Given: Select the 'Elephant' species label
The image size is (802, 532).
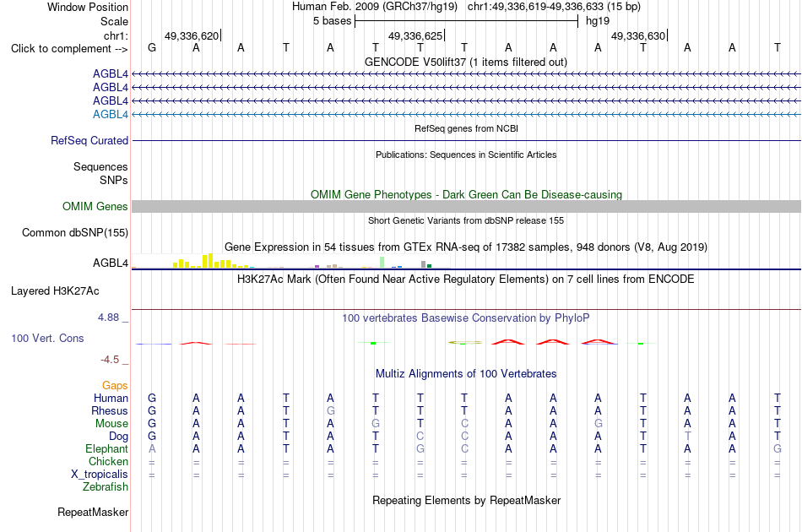Looking at the screenshot, I should coord(106,449).
